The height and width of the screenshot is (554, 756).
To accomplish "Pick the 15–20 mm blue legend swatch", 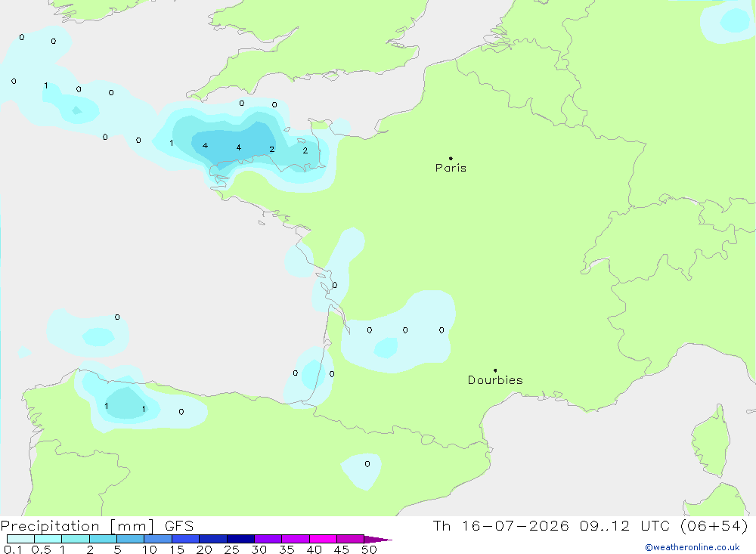I will [x=186, y=539].
